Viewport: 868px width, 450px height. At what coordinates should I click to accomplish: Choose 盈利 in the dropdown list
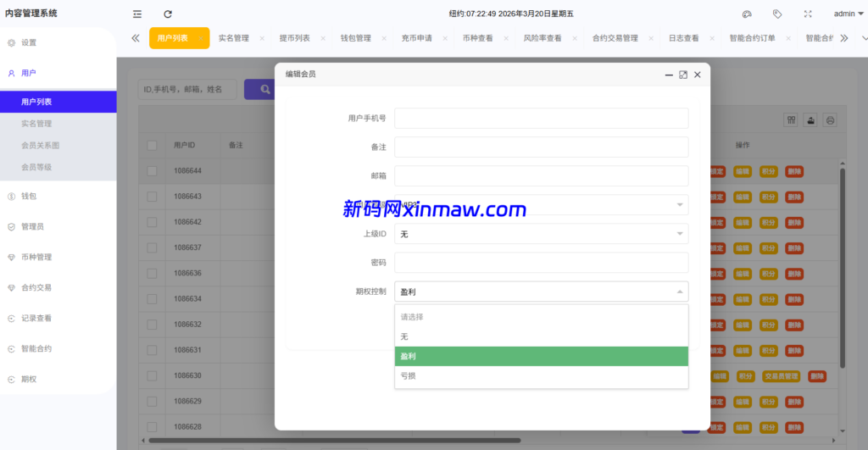[541, 357]
